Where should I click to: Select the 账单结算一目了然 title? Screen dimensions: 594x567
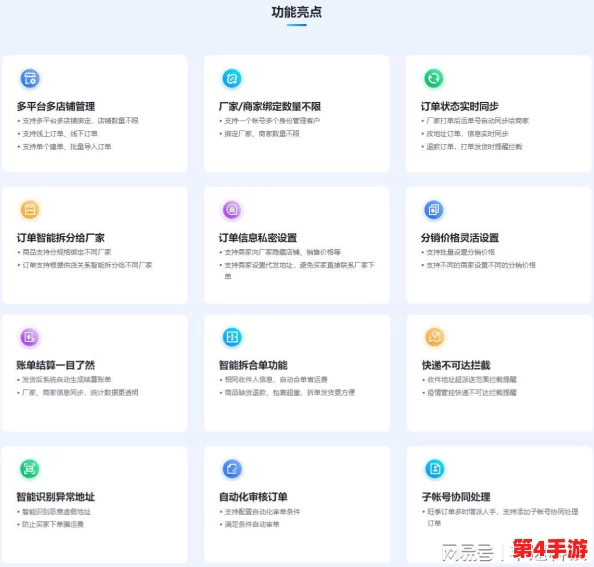tap(56, 365)
